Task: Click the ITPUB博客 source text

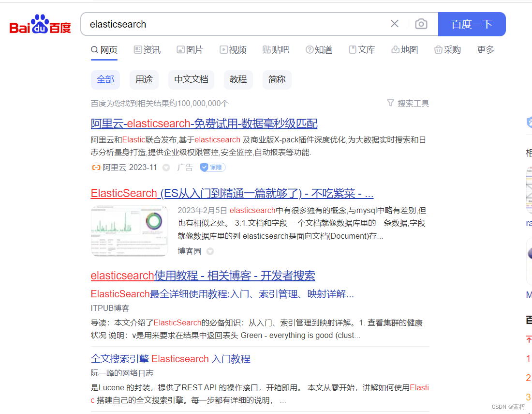Action: tap(110, 308)
